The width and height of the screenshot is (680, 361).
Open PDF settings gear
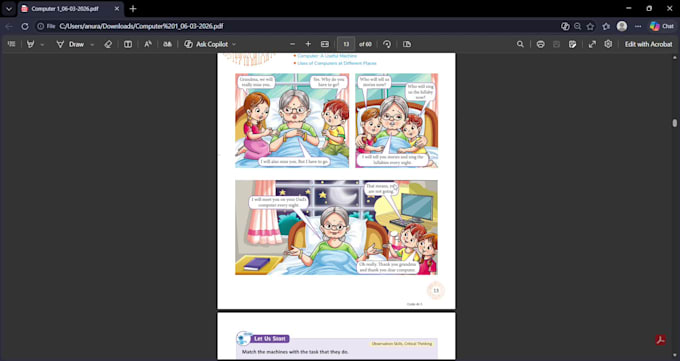(608, 44)
